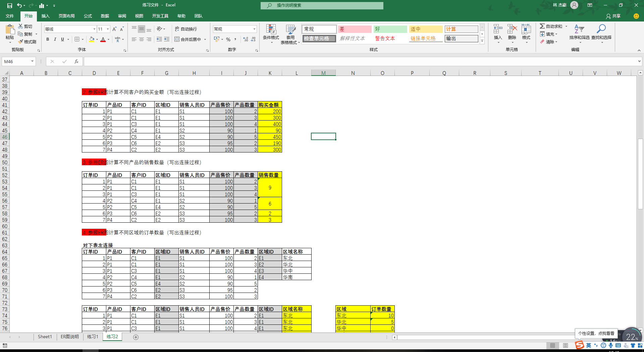Switch to the 公式 ribbon tab
644x352 pixels.
tap(88, 16)
